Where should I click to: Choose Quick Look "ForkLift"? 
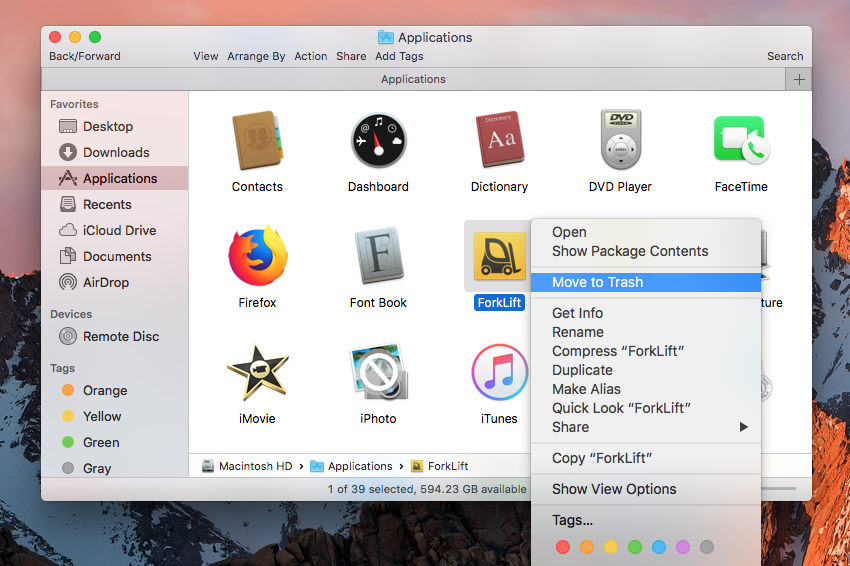pos(646,408)
